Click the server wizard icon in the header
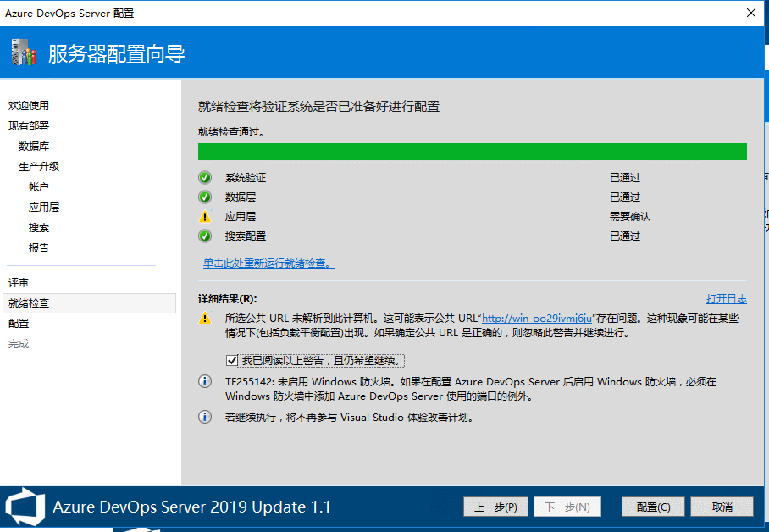 pyautogui.click(x=24, y=53)
